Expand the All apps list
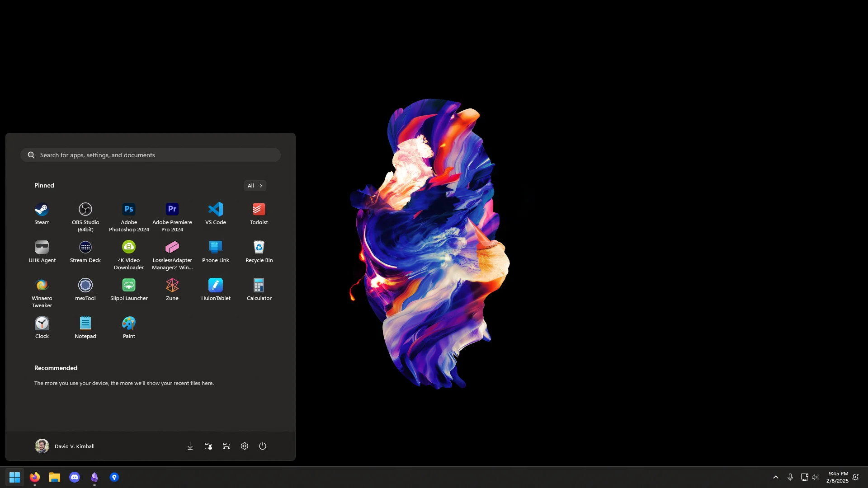 click(x=255, y=185)
